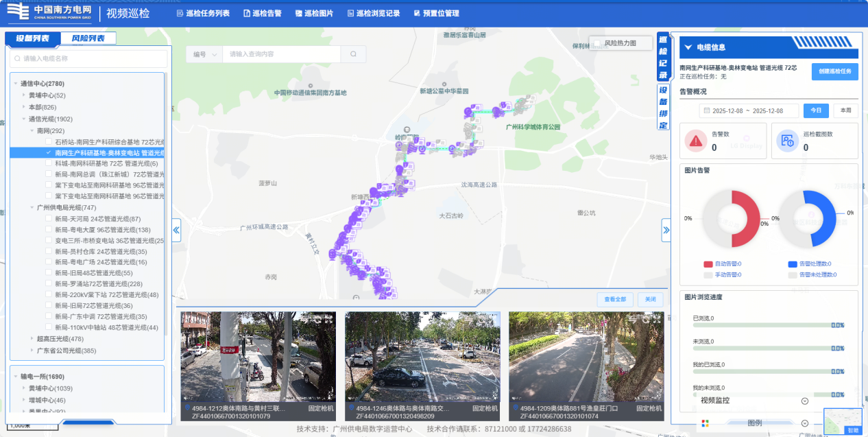Open the mini-map thumbnail in bottom corner
868x437 pixels.
843,421
